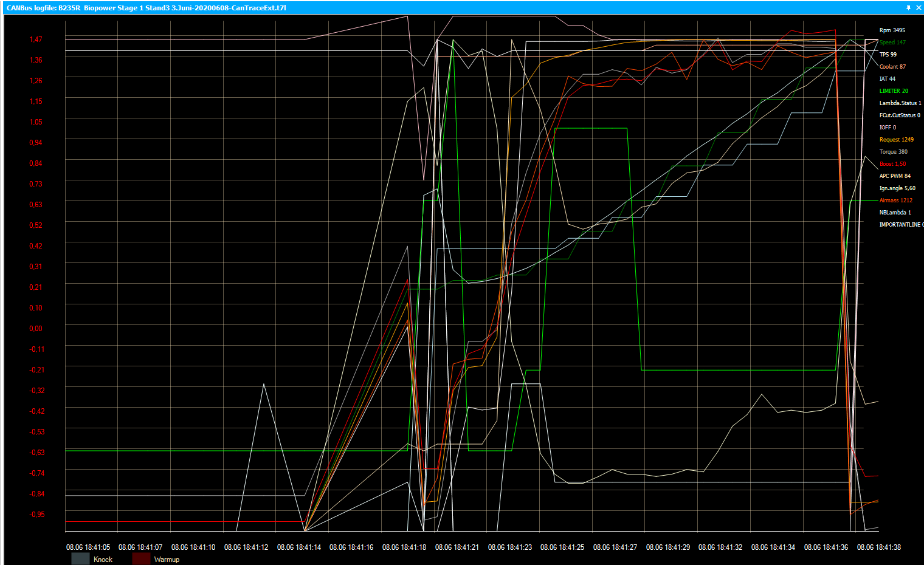The image size is (924, 565).
Task: Click the 08.06 18:41:32 time label
Action: (720, 547)
